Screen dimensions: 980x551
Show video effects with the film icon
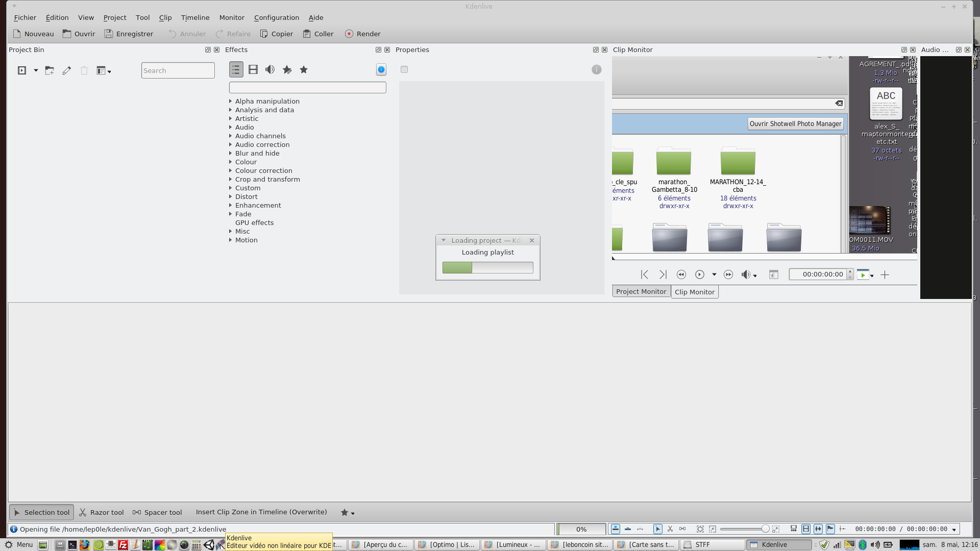coord(253,69)
